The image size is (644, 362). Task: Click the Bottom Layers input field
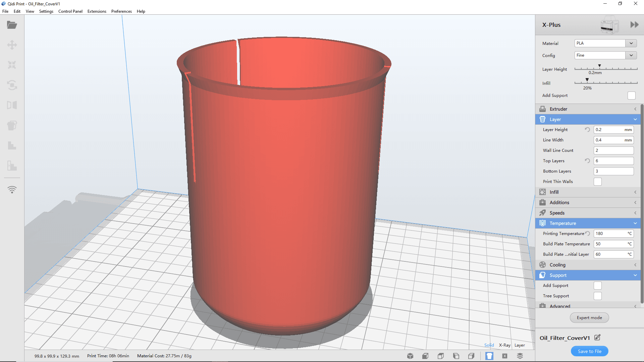click(613, 171)
